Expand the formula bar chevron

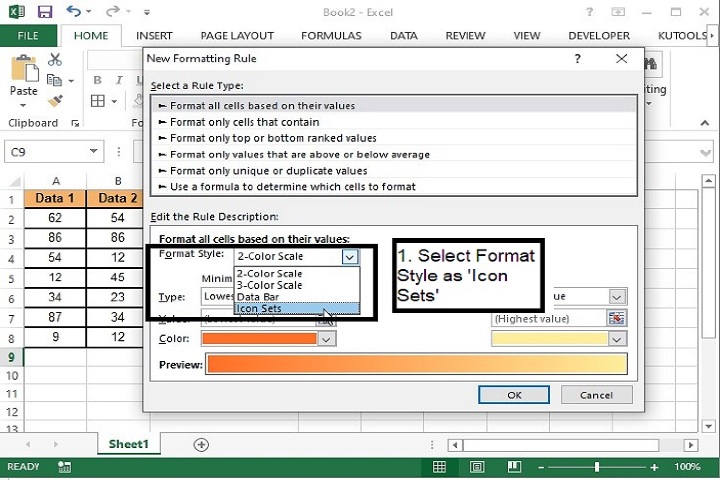[x=706, y=153]
